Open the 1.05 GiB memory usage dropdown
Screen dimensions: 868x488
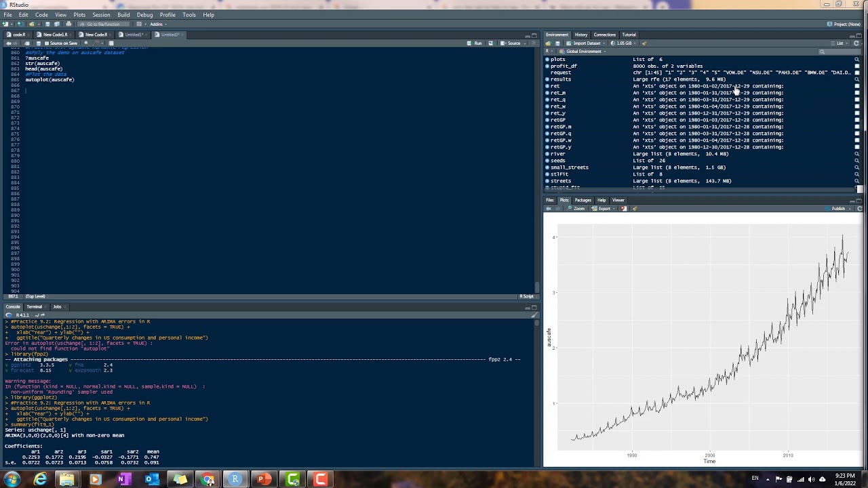tap(625, 43)
